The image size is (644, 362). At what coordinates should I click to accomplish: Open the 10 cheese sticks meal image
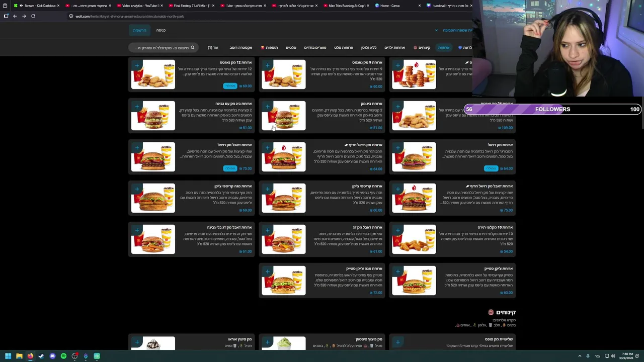click(x=414, y=239)
